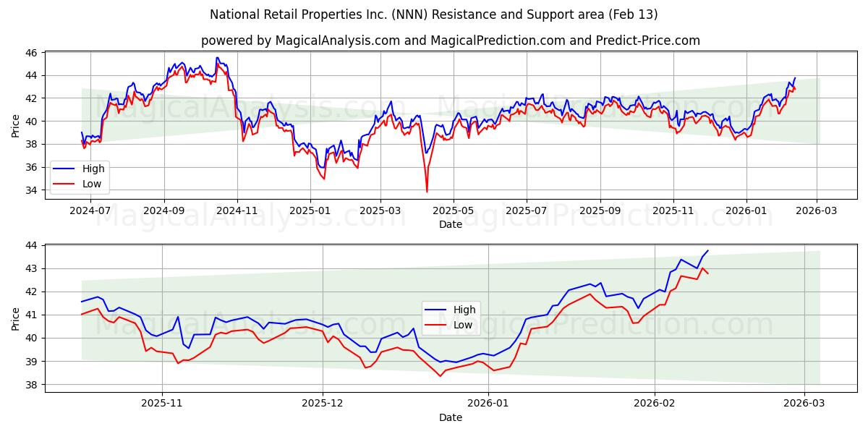Click the 36 price tick on top chart
The height and width of the screenshot is (434, 868).
(x=32, y=167)
